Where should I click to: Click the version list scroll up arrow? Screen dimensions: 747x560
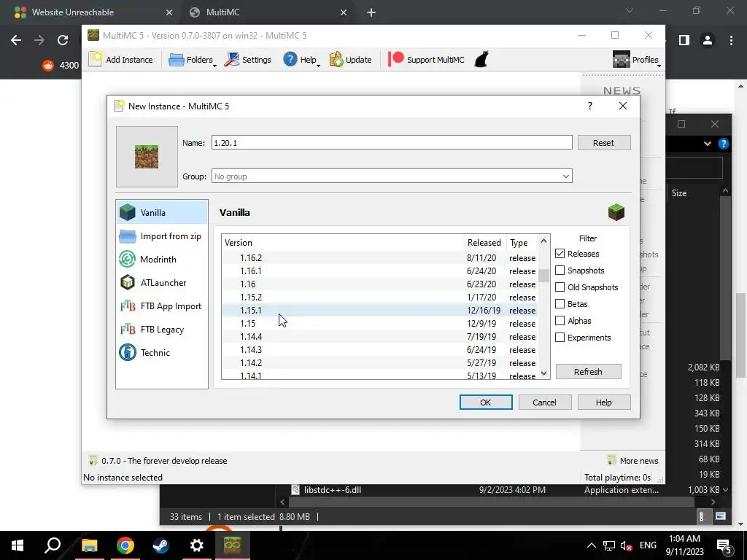pyautogui.click(x=543, y=241)
